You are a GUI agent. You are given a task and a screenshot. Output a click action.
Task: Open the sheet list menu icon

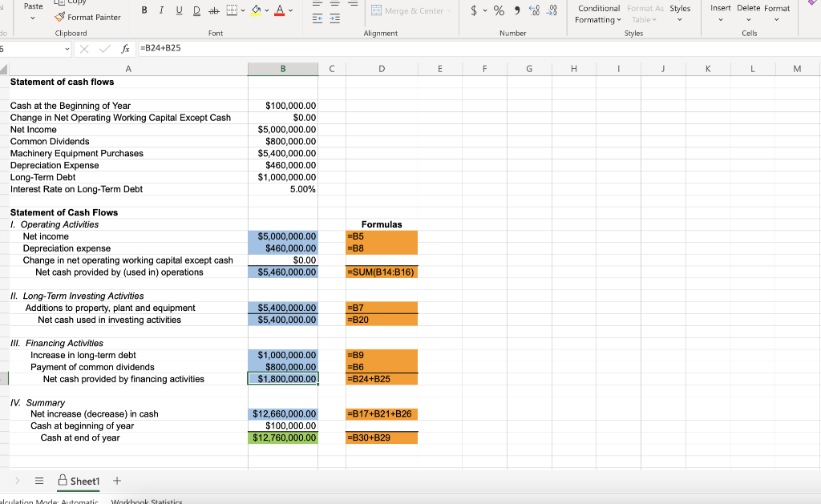(39, 480)
